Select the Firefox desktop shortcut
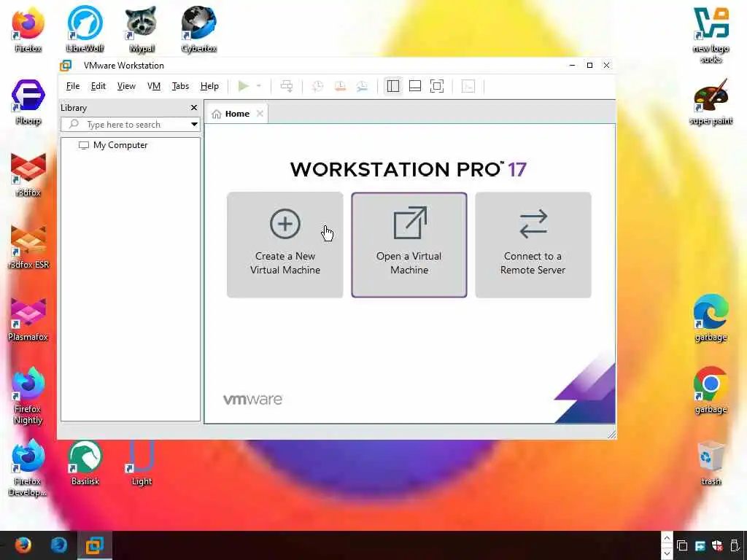The width and height of the screenshot is (747, 560). [28, 29]
